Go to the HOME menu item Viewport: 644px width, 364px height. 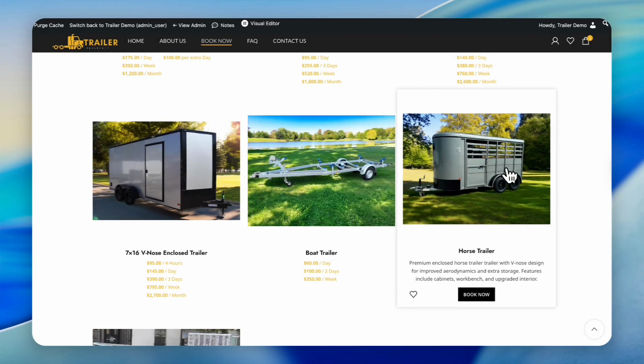pyautogui.click(x=136, y=41)
